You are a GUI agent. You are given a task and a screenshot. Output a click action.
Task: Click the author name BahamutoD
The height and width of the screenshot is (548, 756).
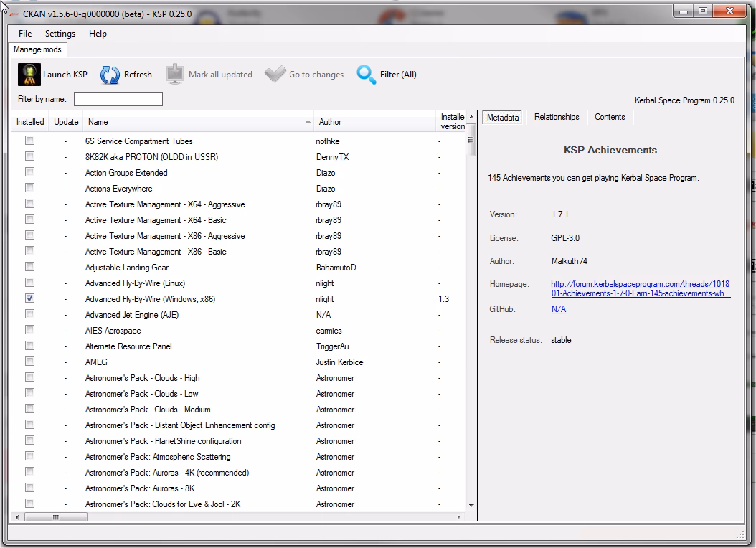(x=336, y=268)
